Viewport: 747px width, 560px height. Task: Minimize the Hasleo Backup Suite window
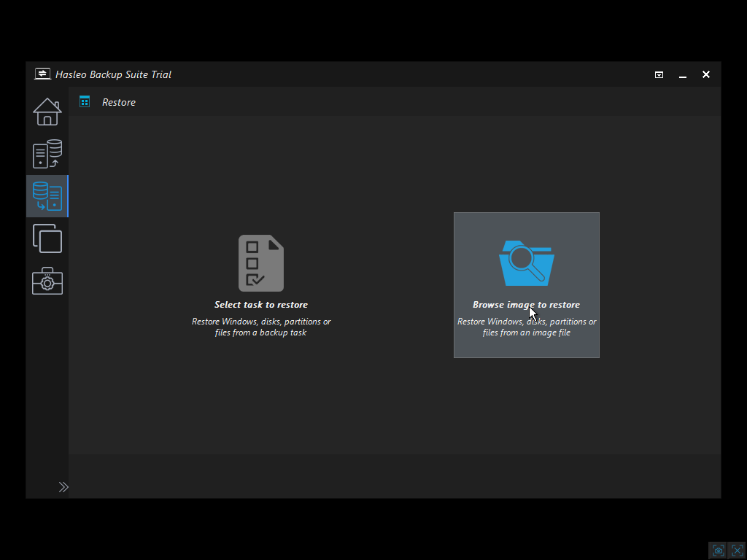pos(682,74)
